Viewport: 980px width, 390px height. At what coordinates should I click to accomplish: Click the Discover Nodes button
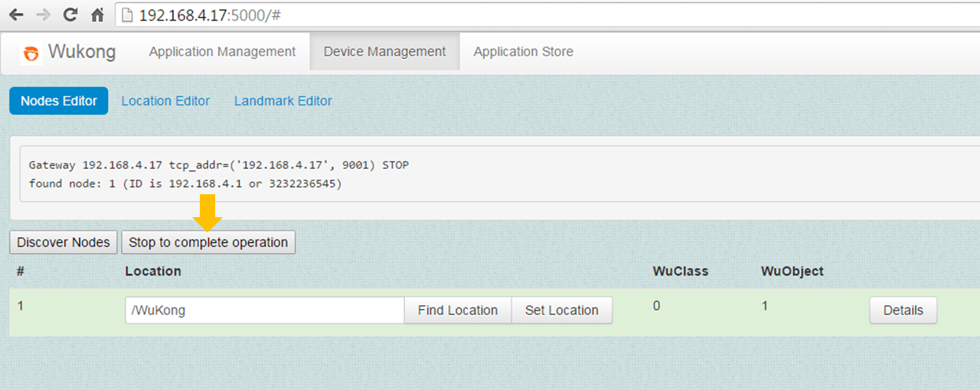pos(64,242)
